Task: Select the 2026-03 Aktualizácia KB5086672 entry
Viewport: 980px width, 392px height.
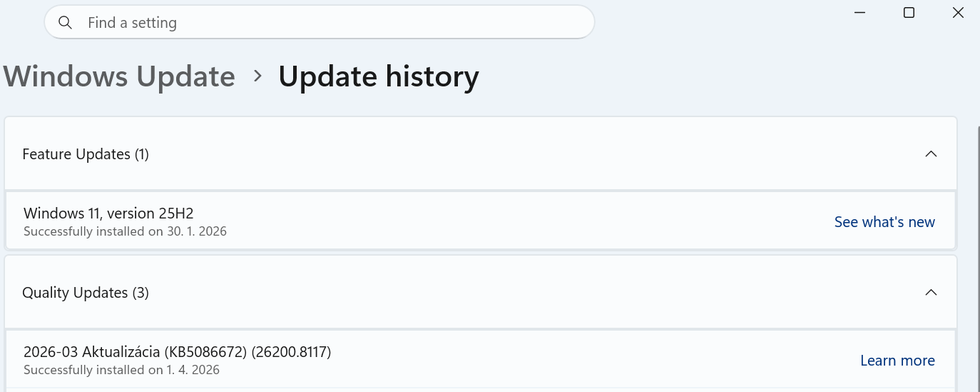Action: click(177, 351)
